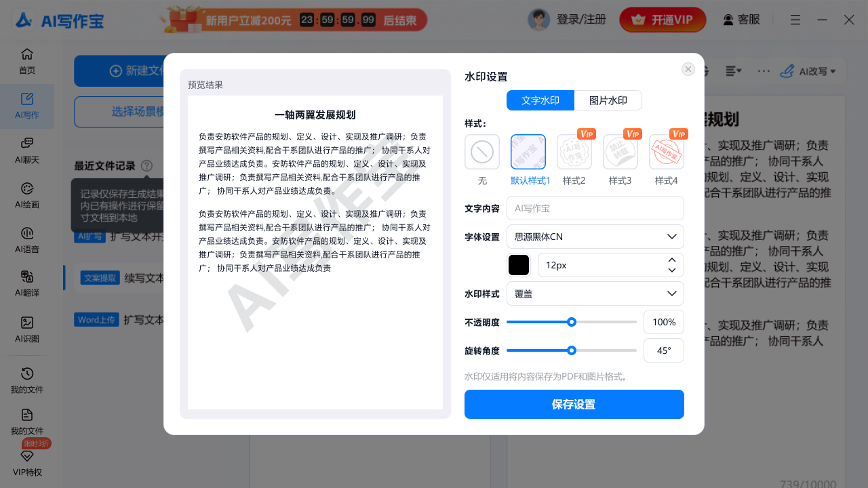The image size is (868, 488).
Task: Click 开通VIP button
Action: (x=663, y=20)
